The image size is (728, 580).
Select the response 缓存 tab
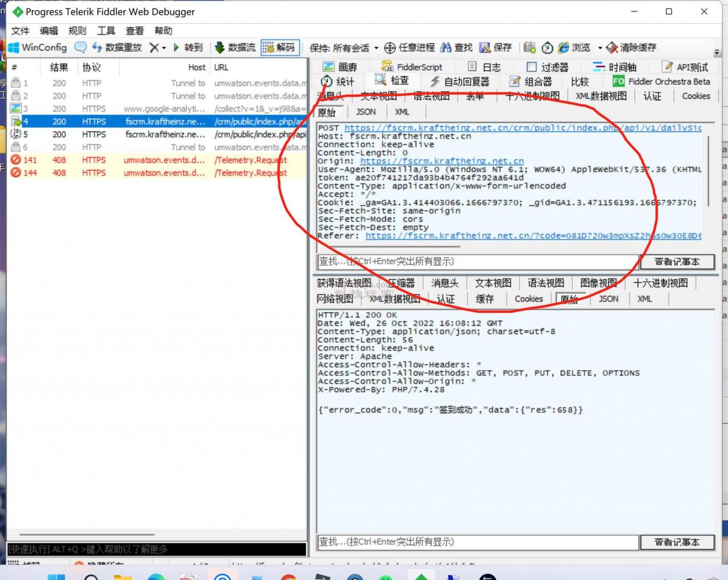[485, 299]
